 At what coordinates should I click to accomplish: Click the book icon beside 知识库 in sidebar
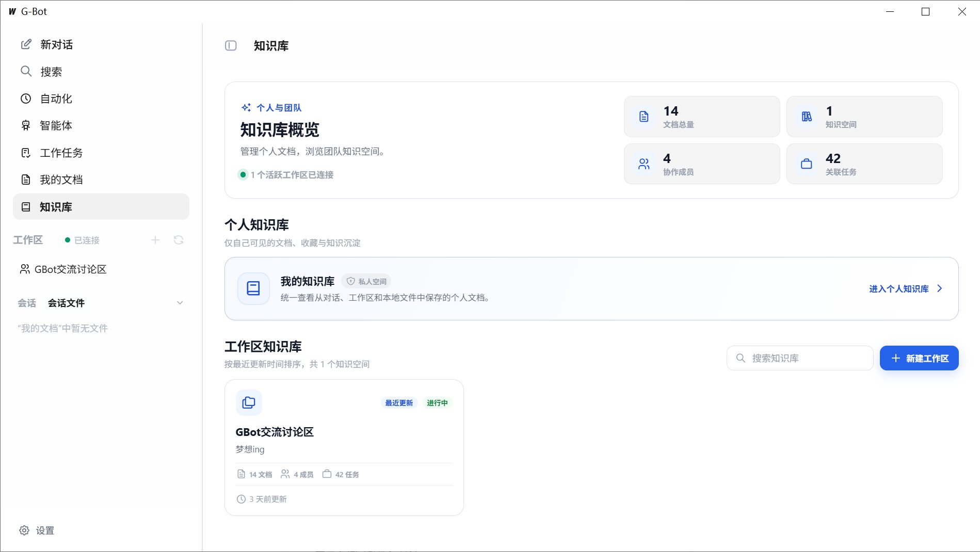coord(26,207)
